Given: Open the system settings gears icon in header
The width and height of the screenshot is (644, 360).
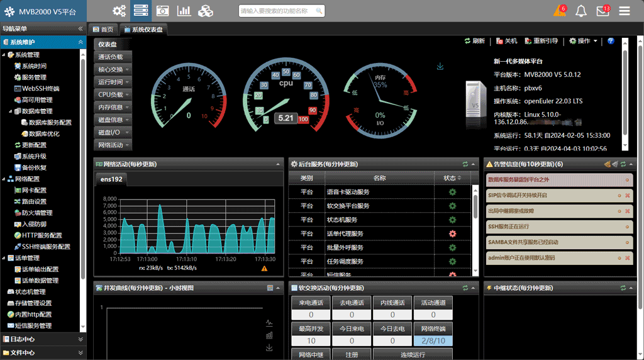Looking at the screenshot, I should coord(119,11).
